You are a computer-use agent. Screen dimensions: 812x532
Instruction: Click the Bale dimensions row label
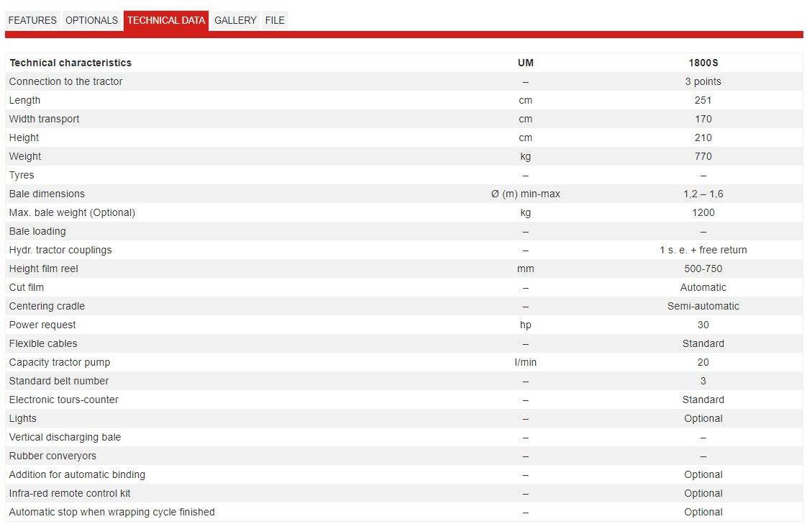pos(47,194)
